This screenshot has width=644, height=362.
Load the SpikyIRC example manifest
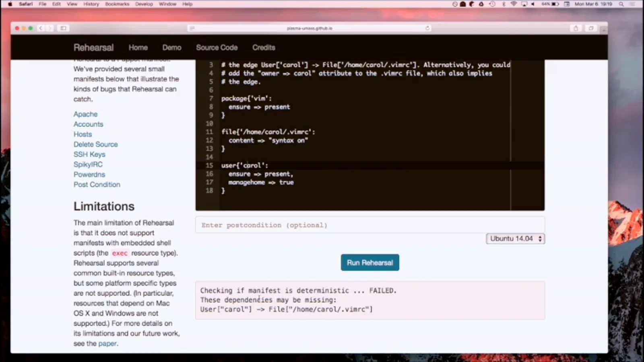pyautogui.click(x=88, y=165)
